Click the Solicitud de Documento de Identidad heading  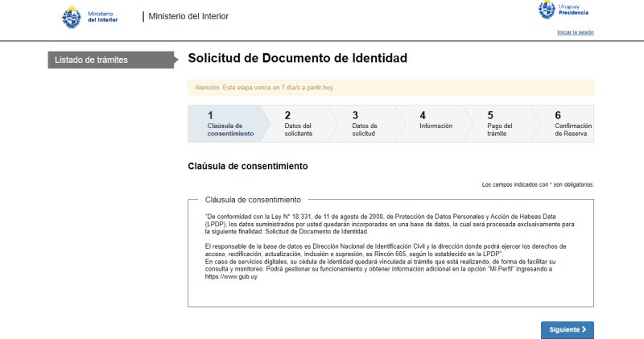(297, 59)
